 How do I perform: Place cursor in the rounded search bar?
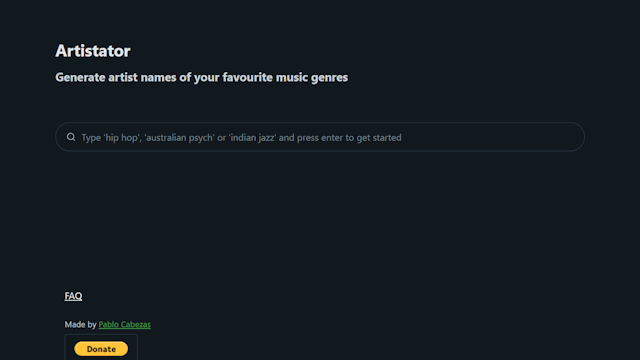point(320,137)
